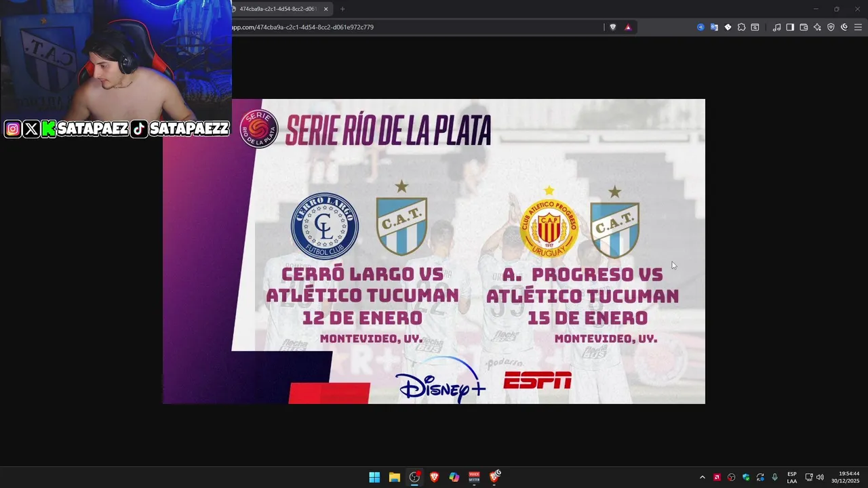This screenshot has height=488, width=868.
Task: Open the OBS Studio taskbar icon
Action: (x=414, y=477)
